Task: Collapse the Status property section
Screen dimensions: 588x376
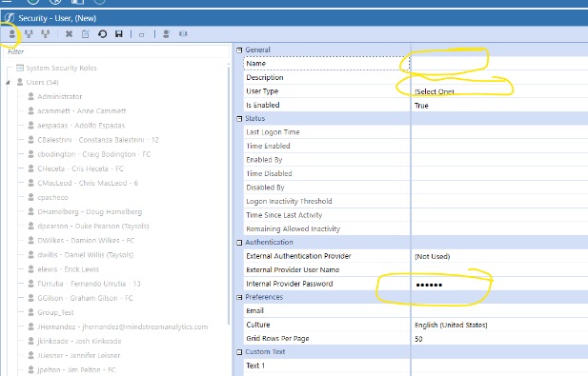Action: pyautogui.click(x=239, y=119)
